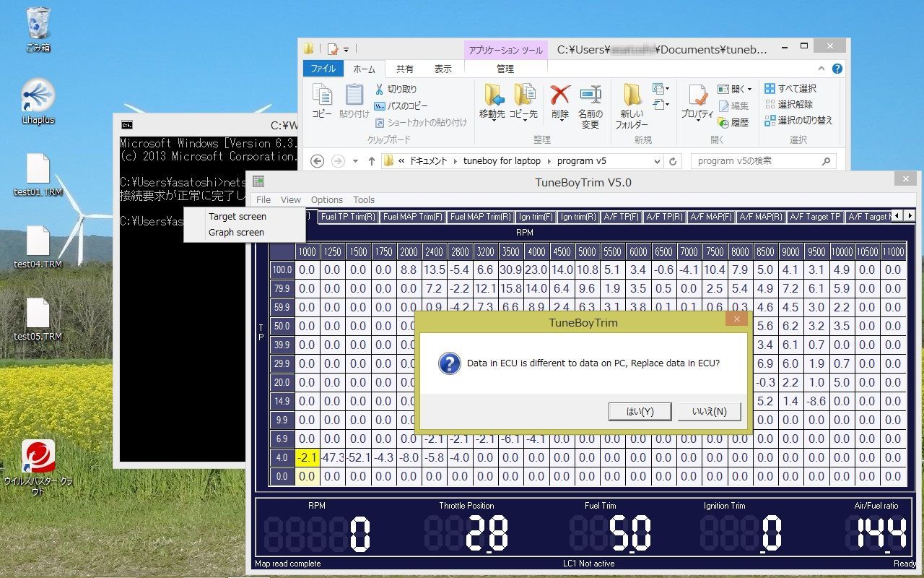The width and height of the screenshot is (924, 578).
Task: Select the test04.TRM file on desktop
Action: click(x=38, y=246)
